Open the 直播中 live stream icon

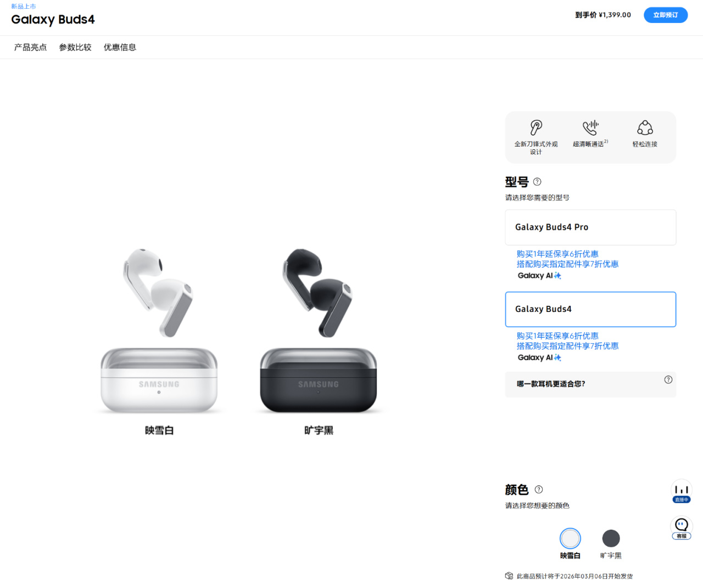point(682,491)
